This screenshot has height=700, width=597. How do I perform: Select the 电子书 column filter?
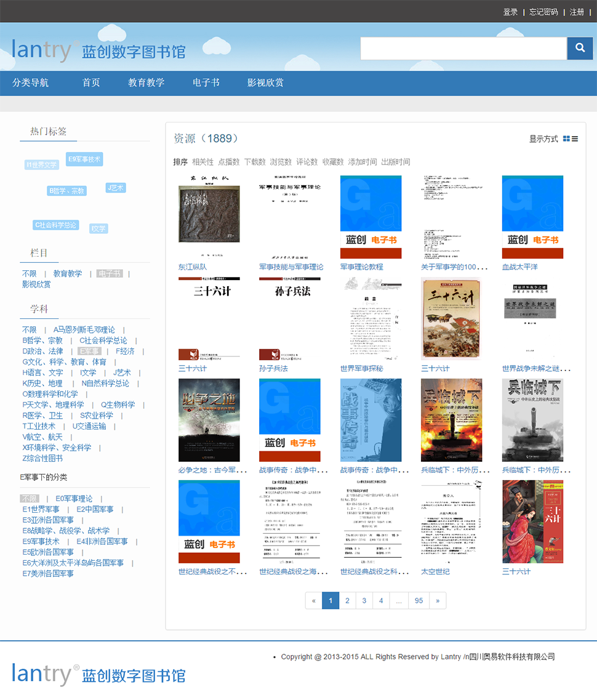click(110, 274)
